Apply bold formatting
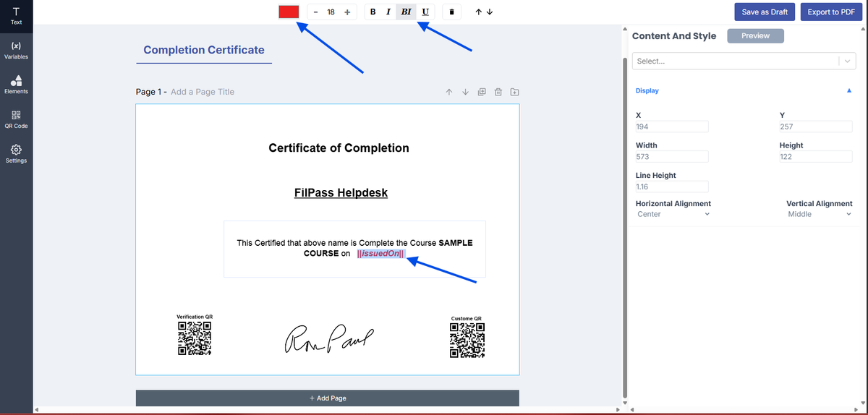 (373, 12)
